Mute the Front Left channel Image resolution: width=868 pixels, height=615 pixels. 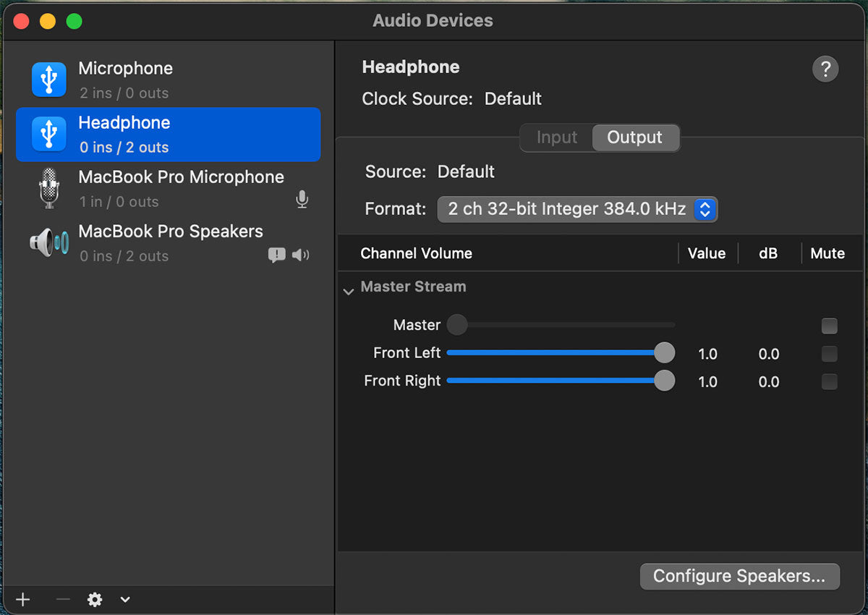click(829, 354)
